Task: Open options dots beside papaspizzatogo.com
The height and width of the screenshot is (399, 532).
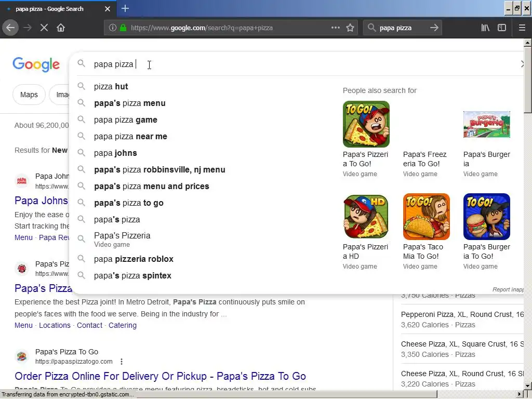Action: [122, 362]
